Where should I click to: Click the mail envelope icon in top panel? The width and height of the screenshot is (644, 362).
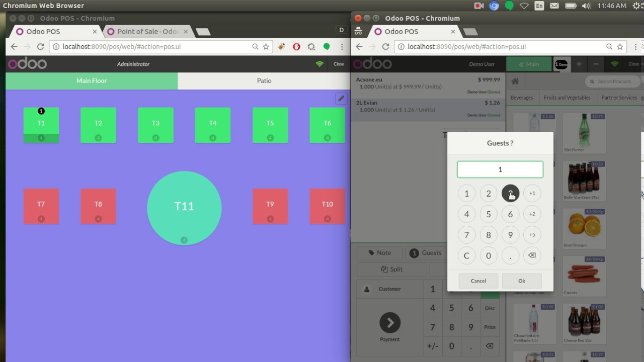point(554,6)
